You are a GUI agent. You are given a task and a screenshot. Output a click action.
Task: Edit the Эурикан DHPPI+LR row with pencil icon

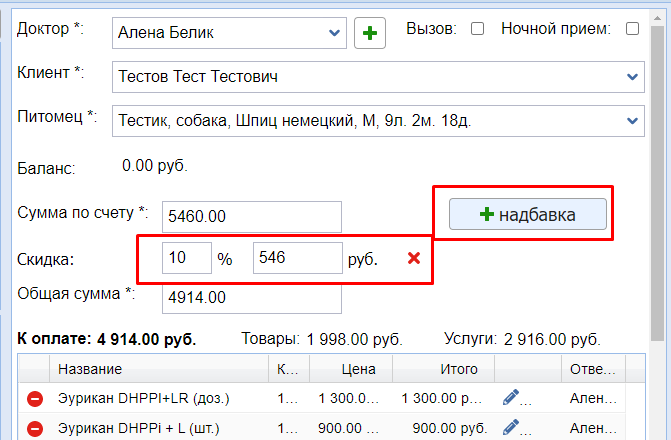[x=512, y=398]
